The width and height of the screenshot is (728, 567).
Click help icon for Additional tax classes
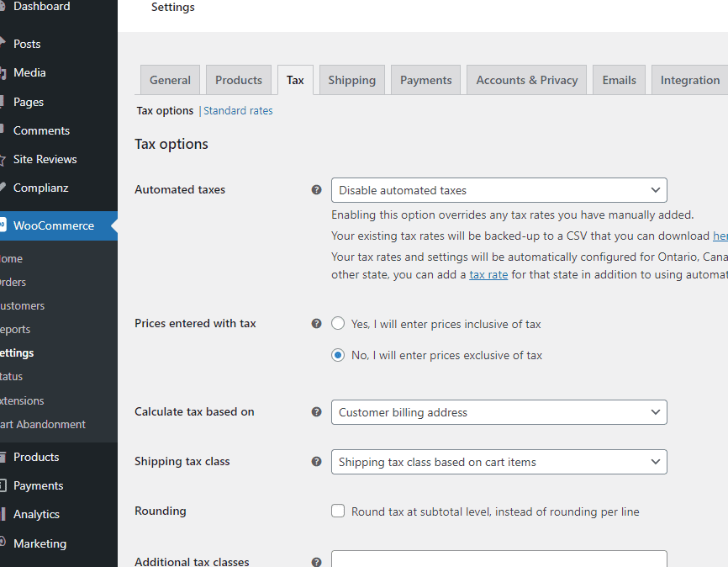pyautogui.click(x=317, y=562)
